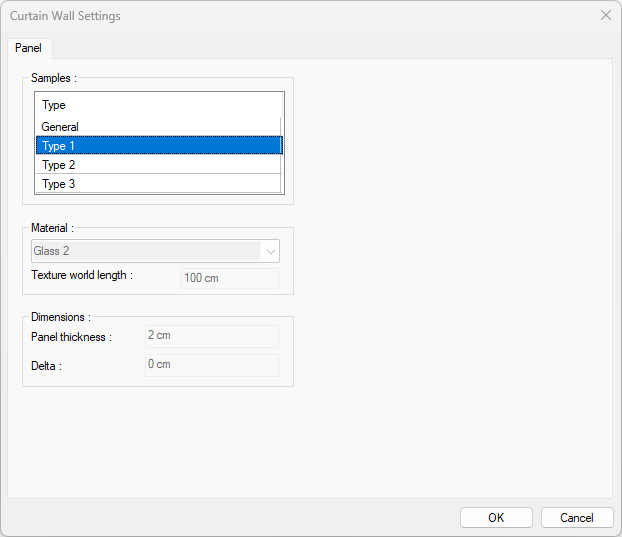Close the dialog with the X button
Screen dimensions: 622x537
[605, 16]
